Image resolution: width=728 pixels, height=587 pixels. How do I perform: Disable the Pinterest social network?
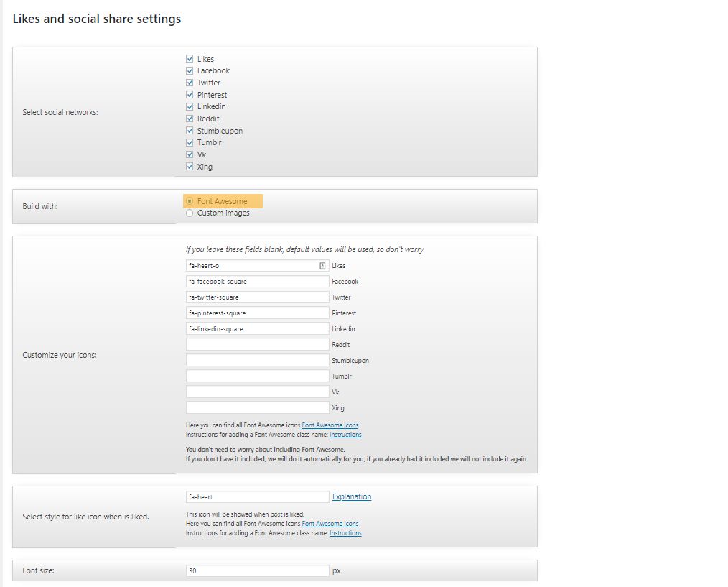190,95
